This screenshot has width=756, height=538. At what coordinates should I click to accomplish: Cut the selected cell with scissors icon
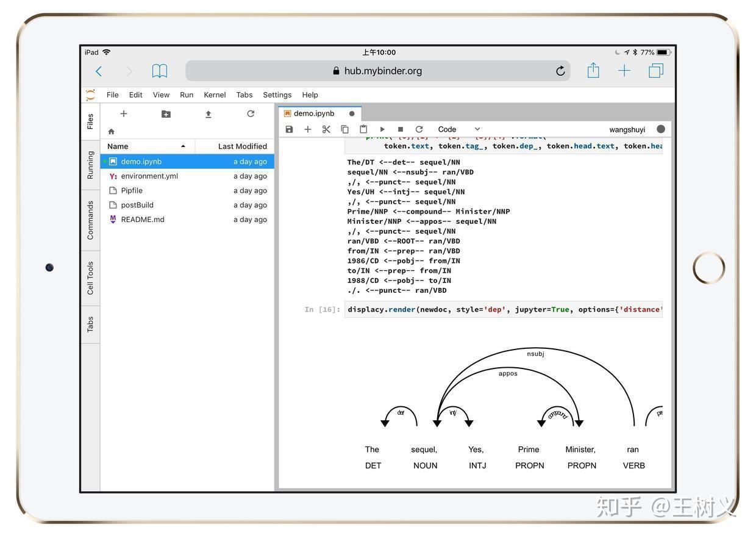326,129
